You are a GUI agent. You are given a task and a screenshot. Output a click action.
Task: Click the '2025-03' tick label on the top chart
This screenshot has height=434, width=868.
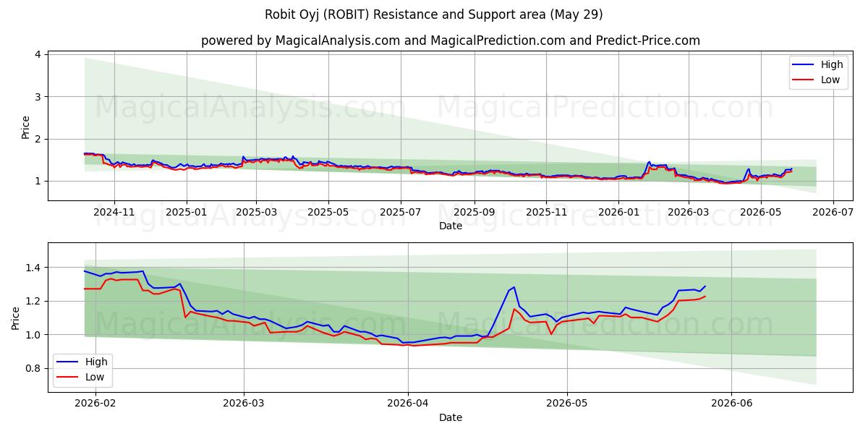coord(257,212)
